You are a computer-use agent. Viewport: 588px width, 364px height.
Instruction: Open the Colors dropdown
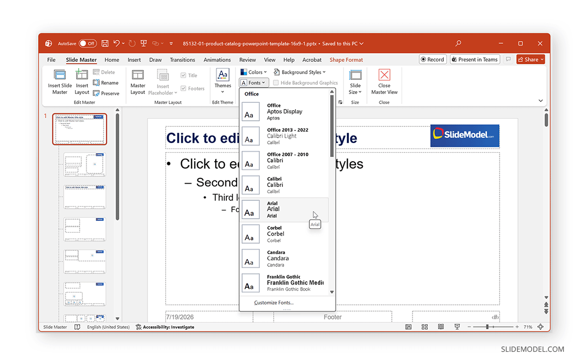[x=253, y=72]
